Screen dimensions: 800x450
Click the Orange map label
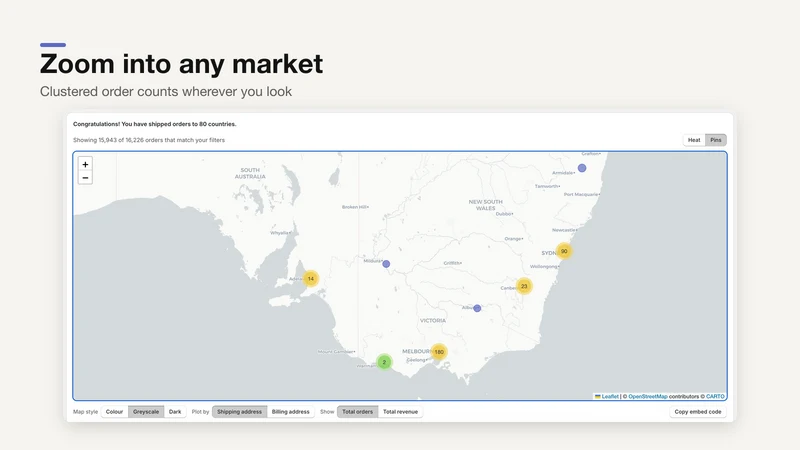click(514, 239)
